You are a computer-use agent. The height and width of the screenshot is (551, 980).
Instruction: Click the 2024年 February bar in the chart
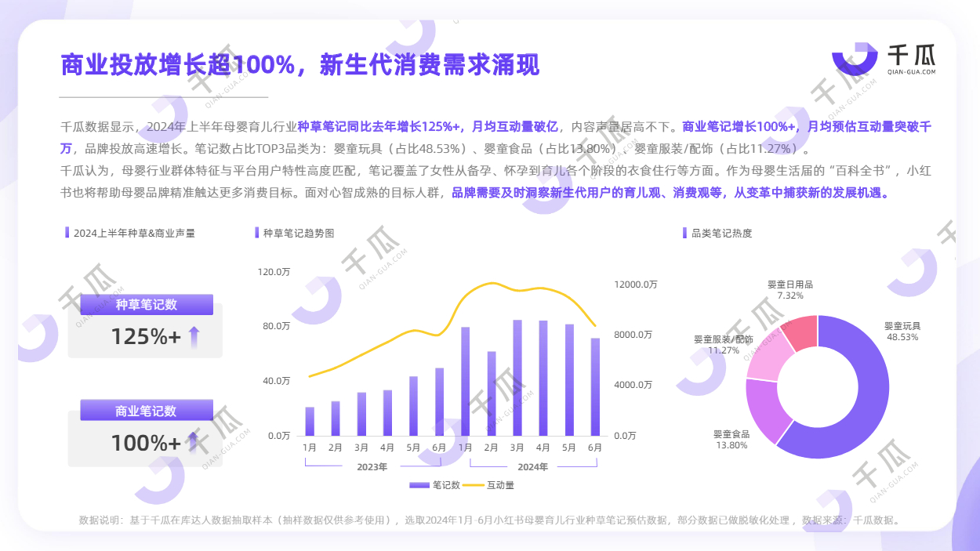point(492,393)
